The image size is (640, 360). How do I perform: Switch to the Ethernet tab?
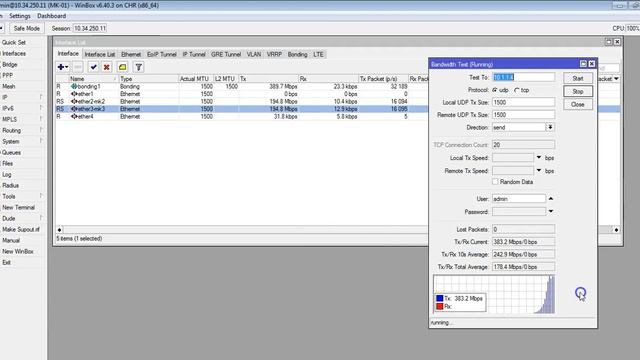[x=131, y=54]
